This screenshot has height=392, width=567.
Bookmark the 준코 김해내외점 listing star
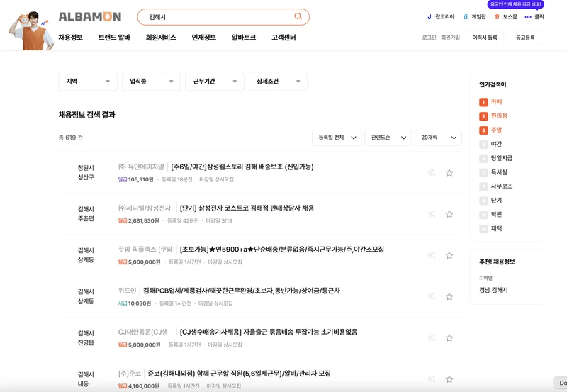[449, 379]
